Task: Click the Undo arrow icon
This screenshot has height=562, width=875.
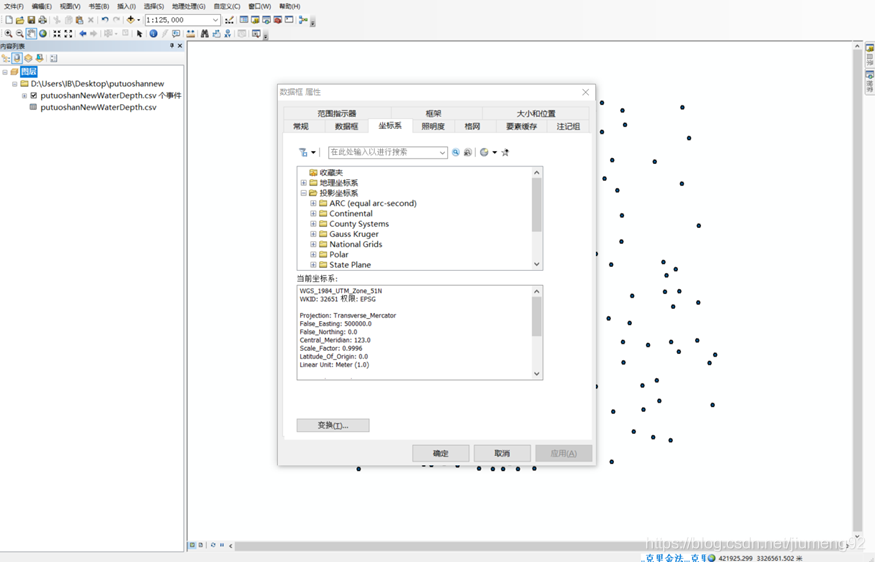Action: click(105, 20)
